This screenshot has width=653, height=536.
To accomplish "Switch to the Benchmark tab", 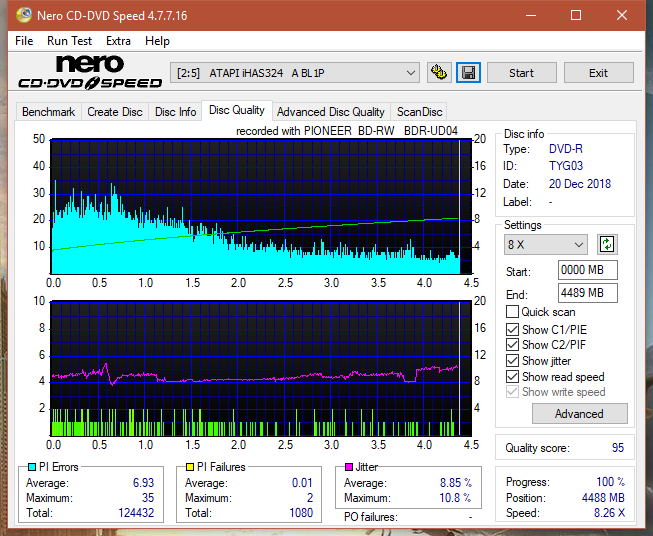I will coord(48,112).
